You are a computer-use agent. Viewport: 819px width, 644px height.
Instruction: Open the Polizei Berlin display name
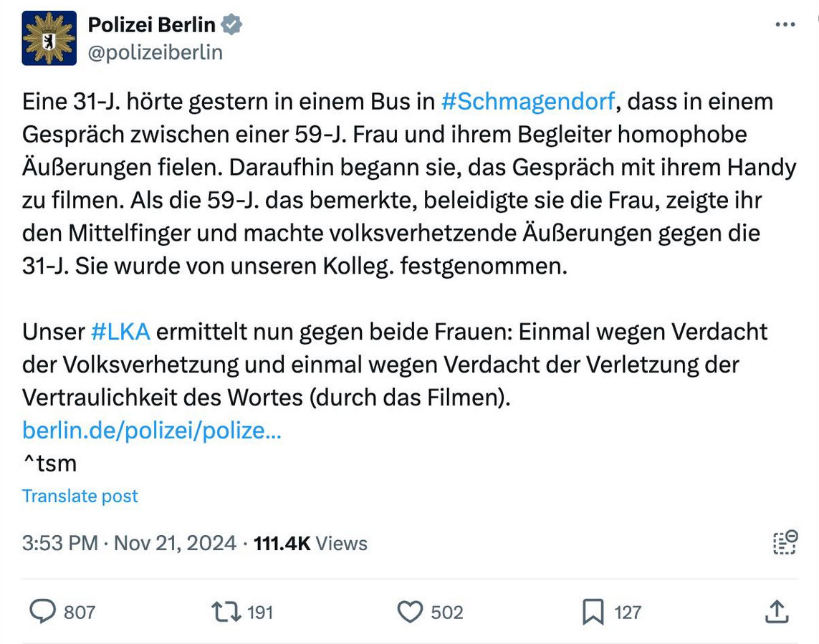151,24
